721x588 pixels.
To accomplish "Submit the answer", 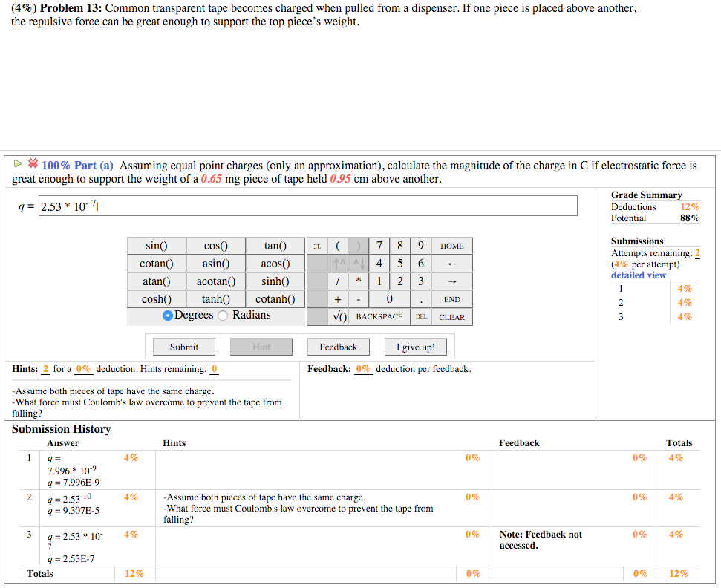I will click(183, 346).
